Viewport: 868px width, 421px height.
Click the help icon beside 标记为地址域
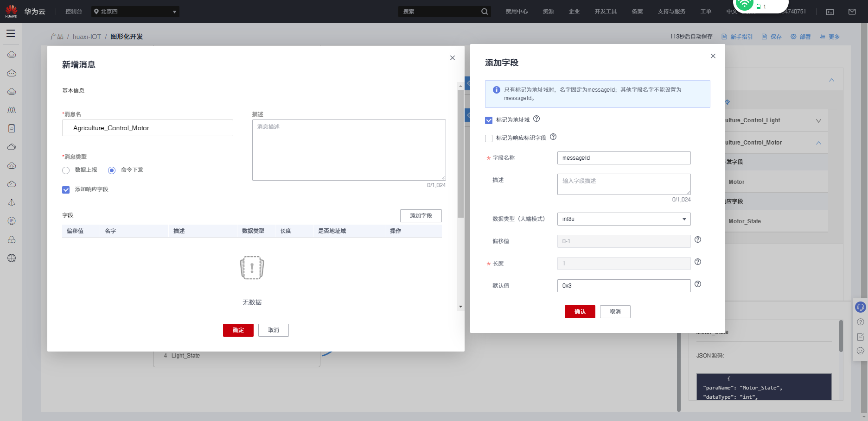(x=536, y=119)
